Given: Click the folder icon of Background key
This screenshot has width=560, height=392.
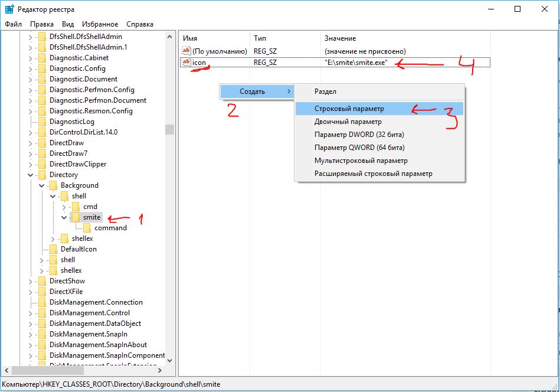Looking at the screenshot, I should (53, 185).
